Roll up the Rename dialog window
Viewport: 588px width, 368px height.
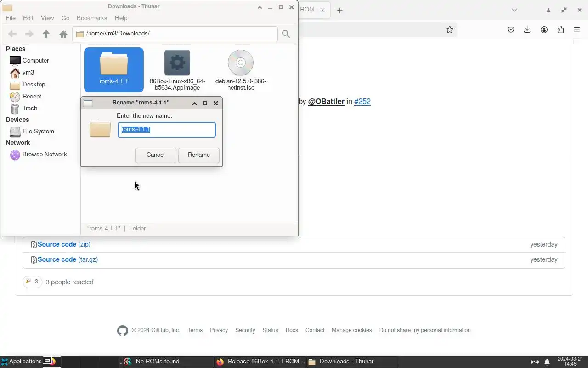click(194, 103)
